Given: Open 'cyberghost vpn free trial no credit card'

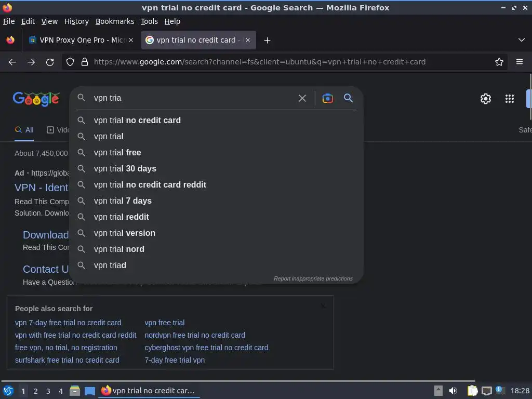Looking at the screenshot, I should tap(206, 348).
